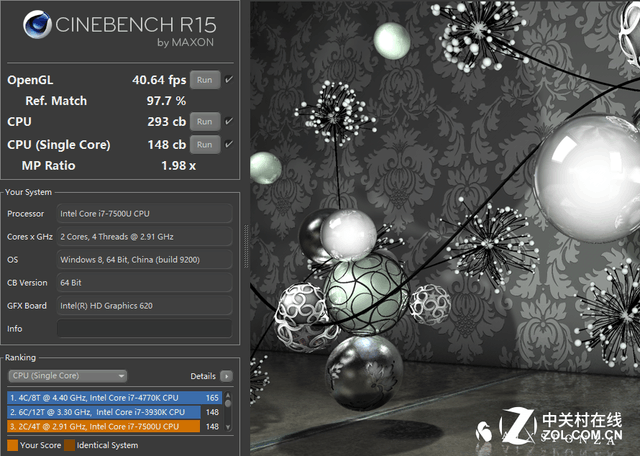Click the Processor field showing Intel Core i7-7500U
Viewport: 640px width, 456px height.
pos(144,214)
